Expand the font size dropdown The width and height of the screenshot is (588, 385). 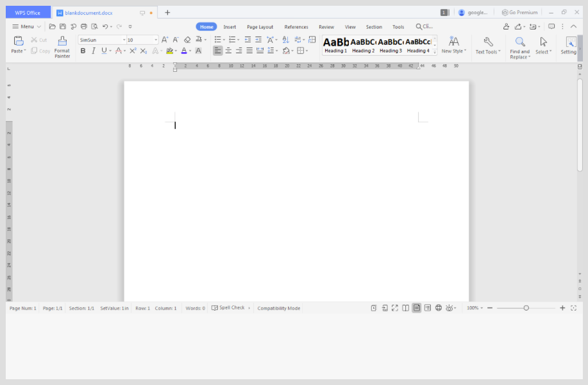pyautogui.click(x=156, y=40)
